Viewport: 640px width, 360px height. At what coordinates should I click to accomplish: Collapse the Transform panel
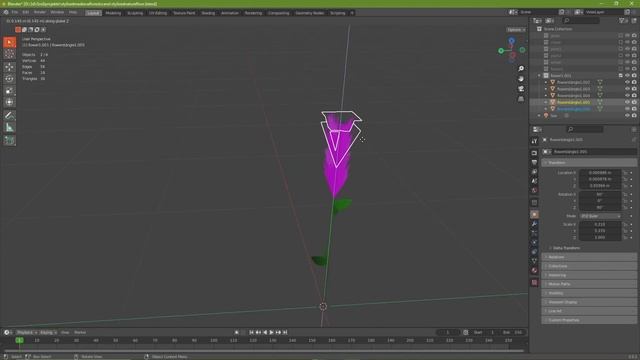pyautogui.click(x=589, y=162)
